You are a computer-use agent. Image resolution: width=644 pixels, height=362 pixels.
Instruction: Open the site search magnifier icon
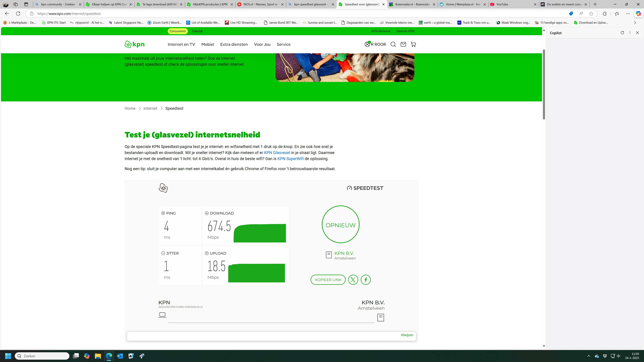[x=393, y=44]
